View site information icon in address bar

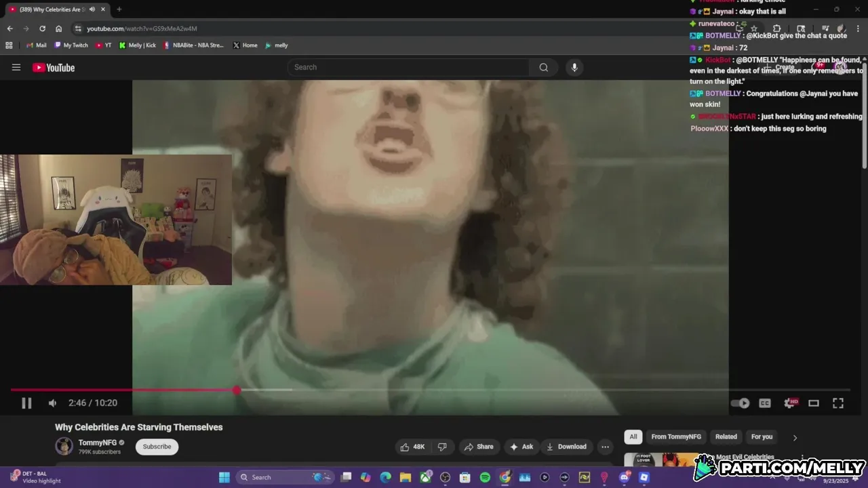click(x=78, y=28)
